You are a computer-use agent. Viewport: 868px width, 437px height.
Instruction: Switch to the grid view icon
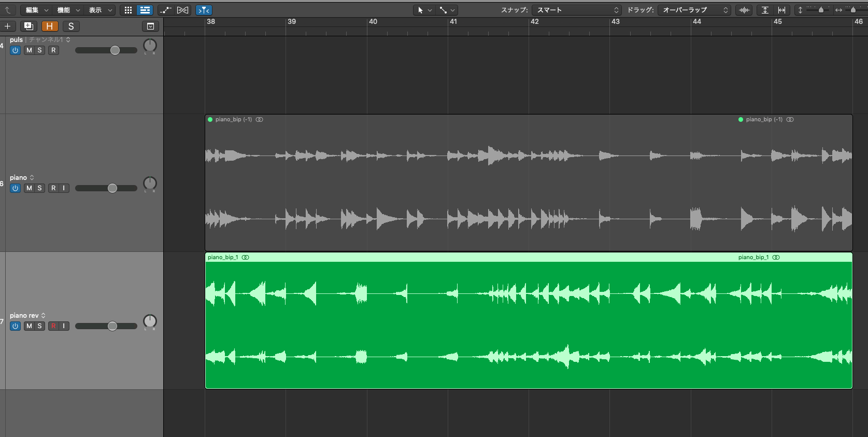pyautogui.click(x=128, y=10)
